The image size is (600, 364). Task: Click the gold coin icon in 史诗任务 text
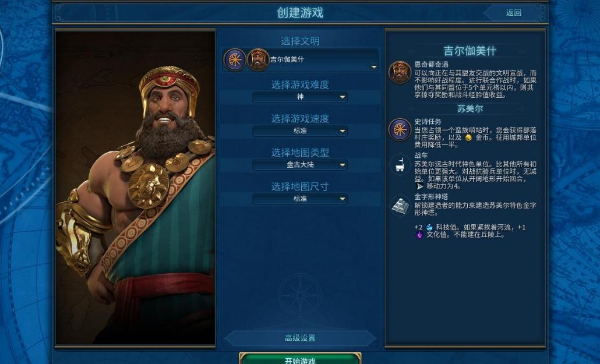pos(468,137)
